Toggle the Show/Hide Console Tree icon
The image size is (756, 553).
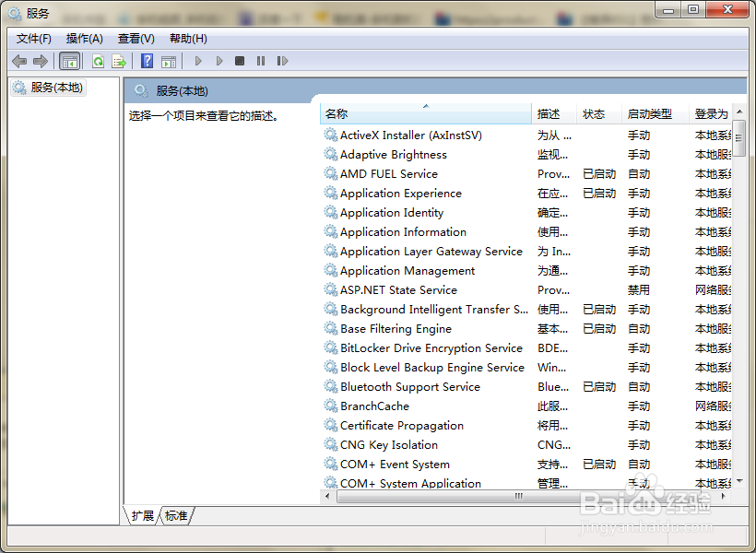click(x=69, y=61)
